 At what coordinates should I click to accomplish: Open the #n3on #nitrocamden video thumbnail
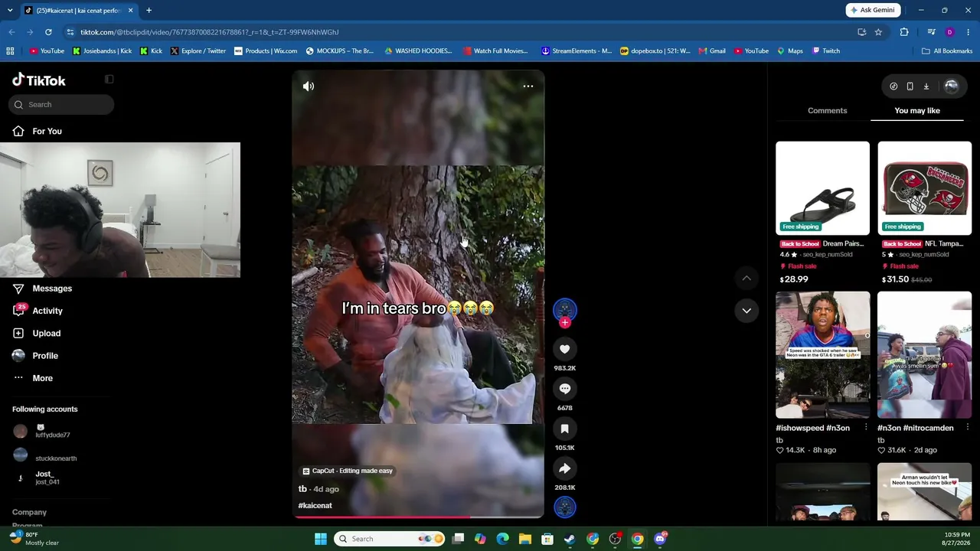click(924, 355)
